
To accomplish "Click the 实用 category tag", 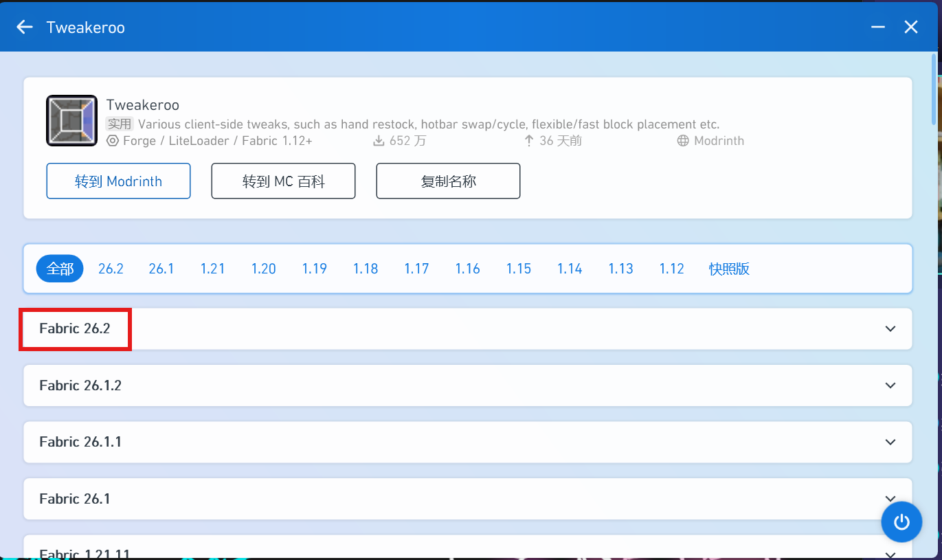I will pos(120,124).
